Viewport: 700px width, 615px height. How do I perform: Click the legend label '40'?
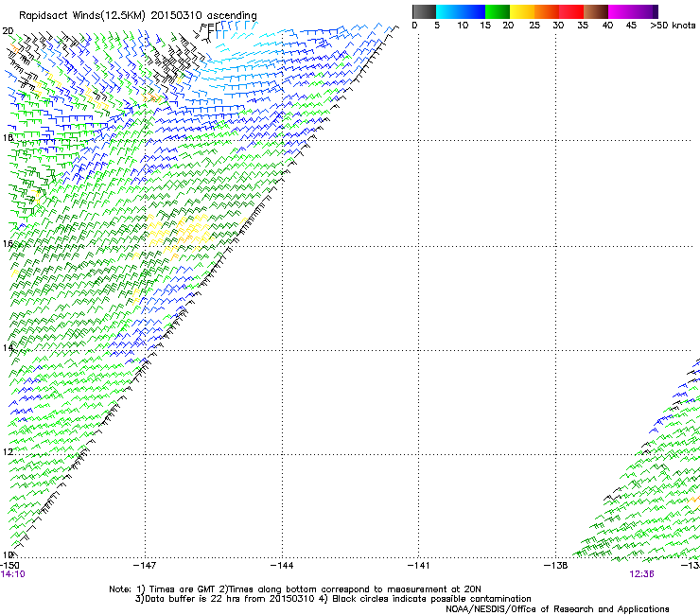pos(607,26)
